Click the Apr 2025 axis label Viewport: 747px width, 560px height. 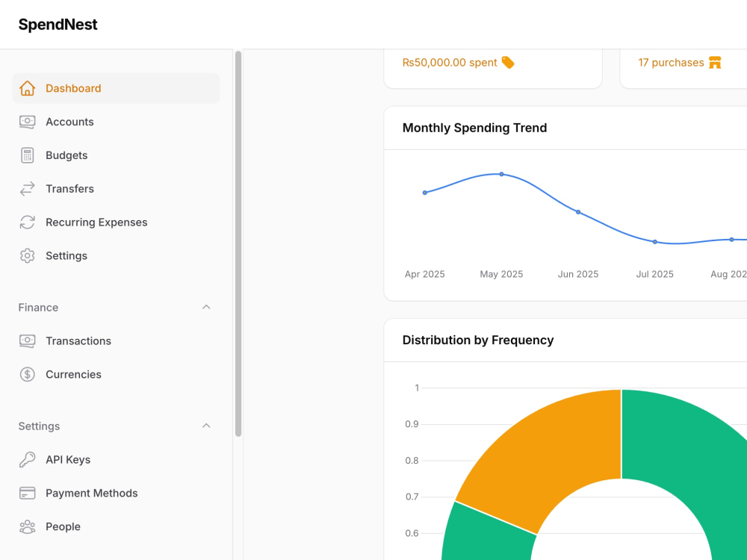coord(424,274)
